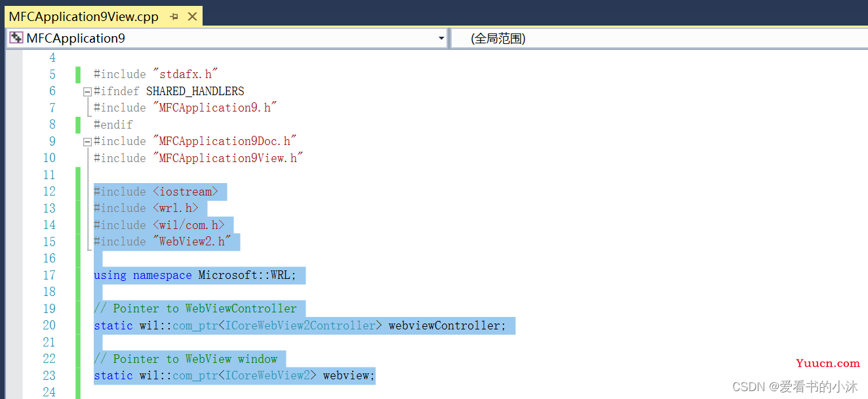Click the "MFCApplication9Doc.h" include string

pos(225,141)
